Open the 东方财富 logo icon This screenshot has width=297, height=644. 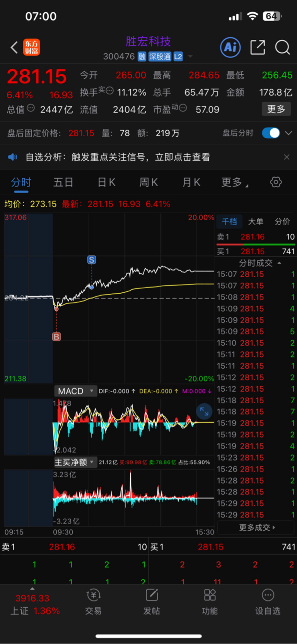pos(31,47)
